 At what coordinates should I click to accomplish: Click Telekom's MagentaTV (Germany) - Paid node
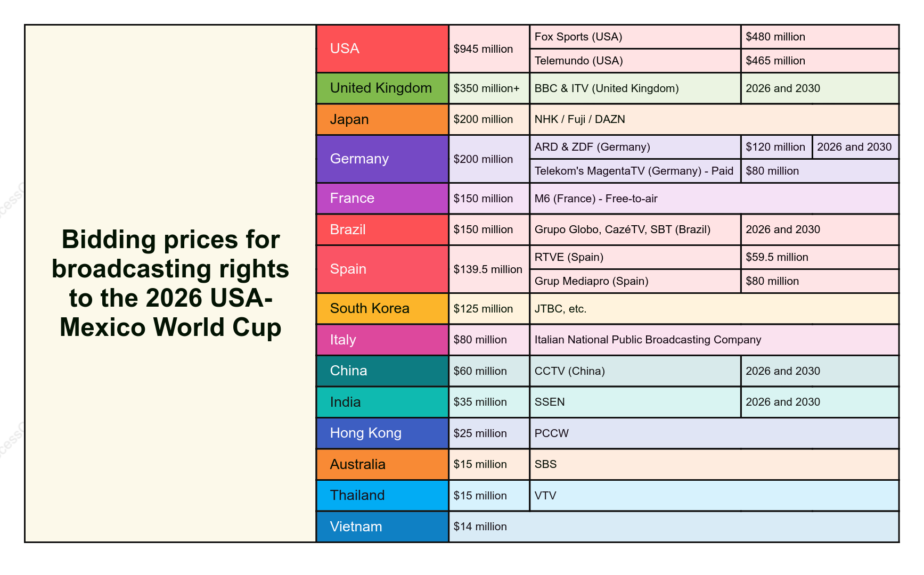click(x=635, y=171)
